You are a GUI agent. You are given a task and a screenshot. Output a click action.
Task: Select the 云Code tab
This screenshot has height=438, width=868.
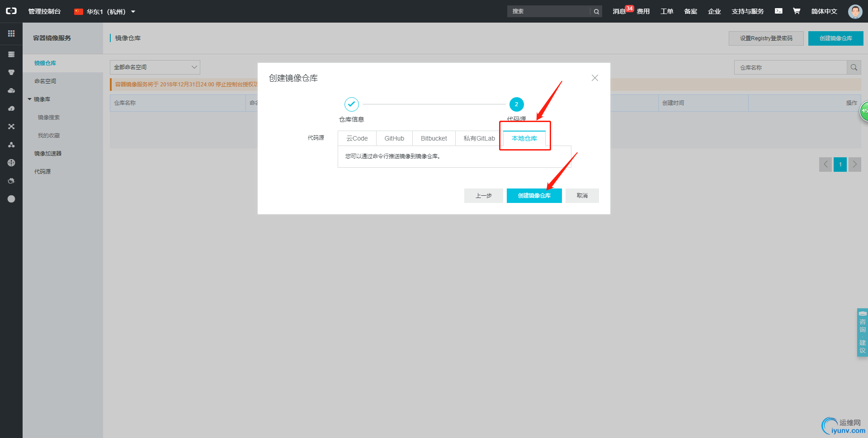click(x=357, y=138)
